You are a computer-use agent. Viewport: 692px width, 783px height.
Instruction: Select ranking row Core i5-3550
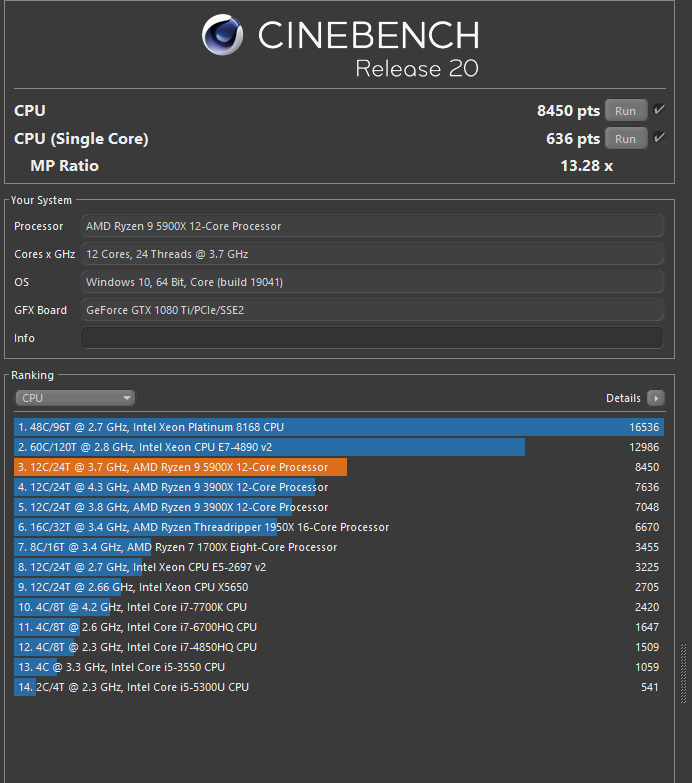[x=339, y=667]
